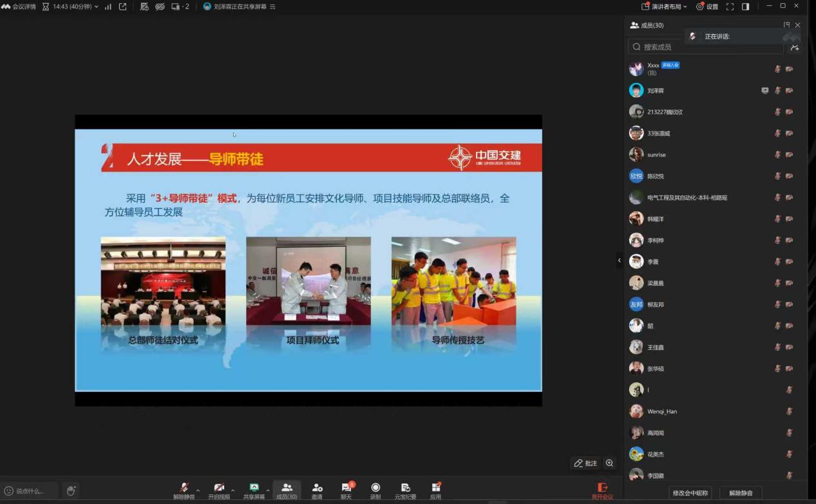The height and width of the screenshot is (504, 816).
Task: Start recording with the 录制 icon
Action: click(375, 490)
